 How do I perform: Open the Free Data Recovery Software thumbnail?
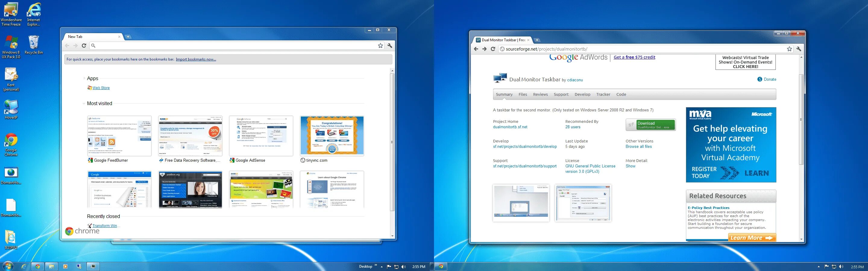coord(190,136)
